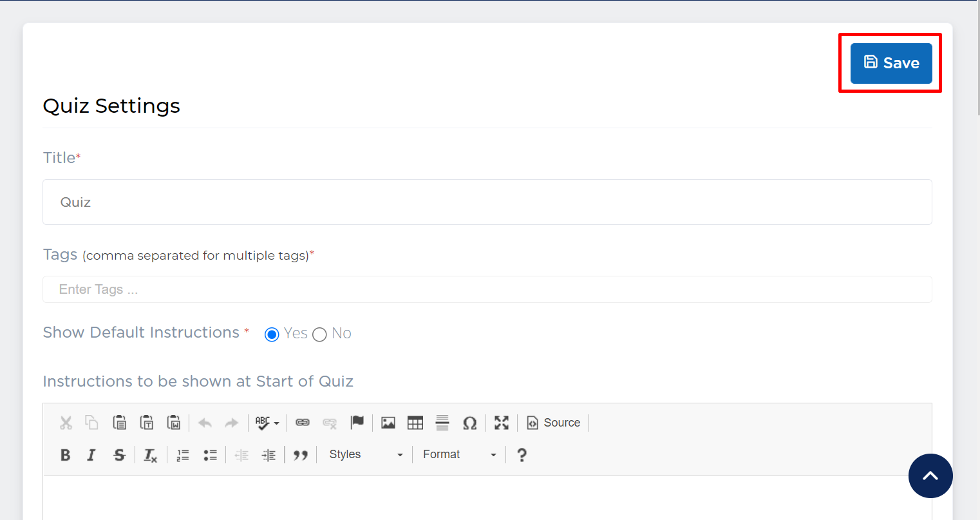Focus the Enter Tags field
Screen dimensions: 980x520
pyautogui.click(x=487, y=289)
